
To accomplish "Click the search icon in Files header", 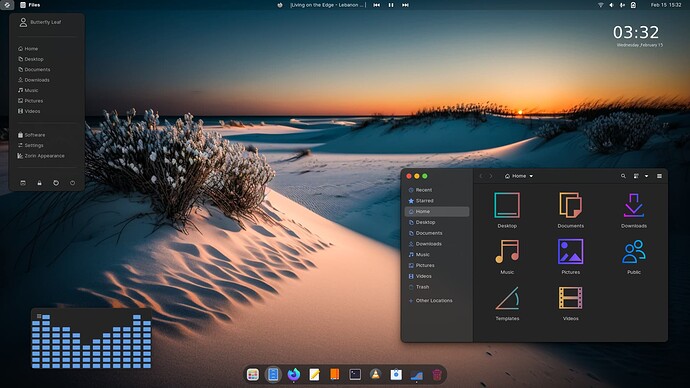I will coord(623,176).
